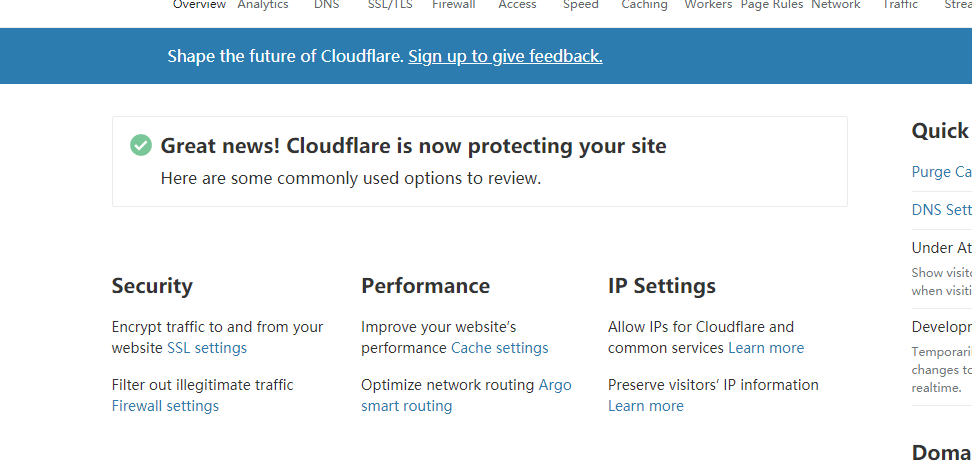Select the Firewall tab
The image size is (972, 464).
(x=454, y=5)
